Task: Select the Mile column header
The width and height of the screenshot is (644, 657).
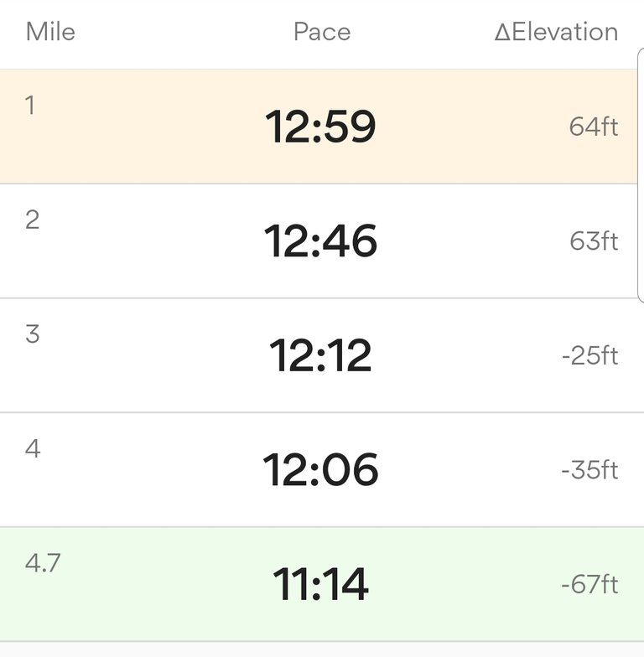Action: (50, 32)
